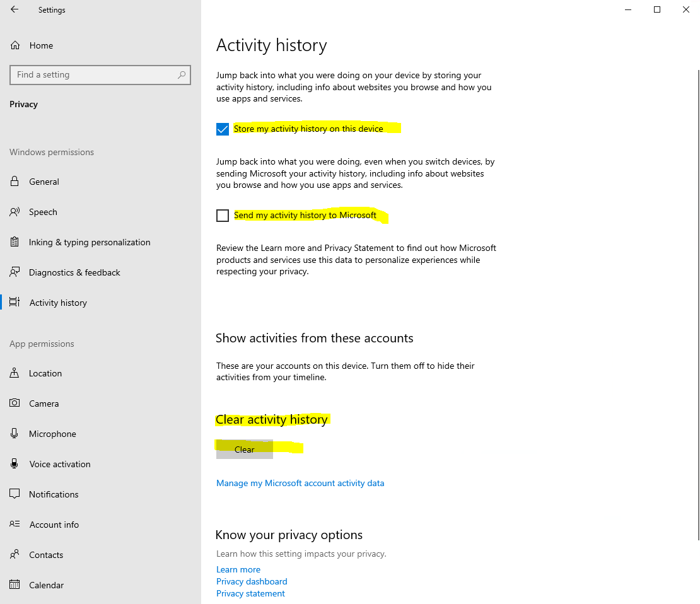Viewport: 700px width, 604px height.
Task: Open the Privacy statement page
Action: [250, 593]
